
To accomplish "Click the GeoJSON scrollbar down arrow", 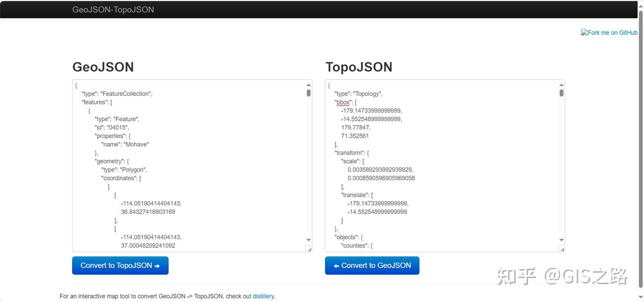I will coord(308,240).
